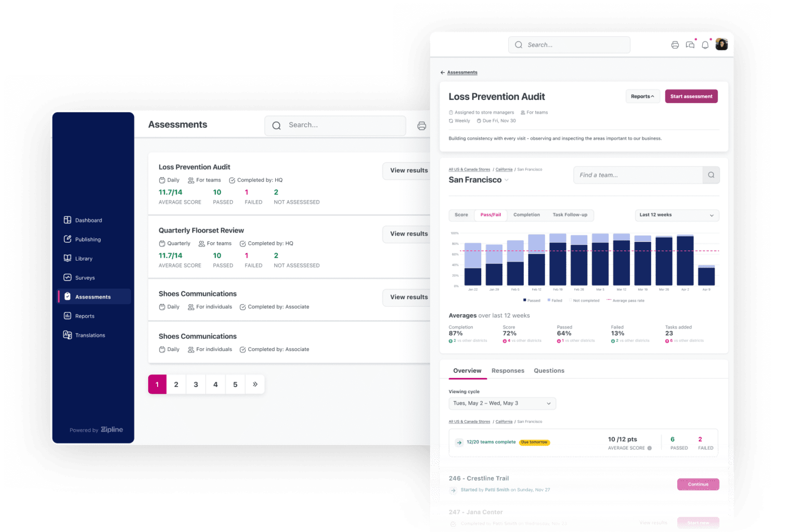Click the Start assessment button
The height and width of the screenshot is (532, 799).
click(691, 96)
